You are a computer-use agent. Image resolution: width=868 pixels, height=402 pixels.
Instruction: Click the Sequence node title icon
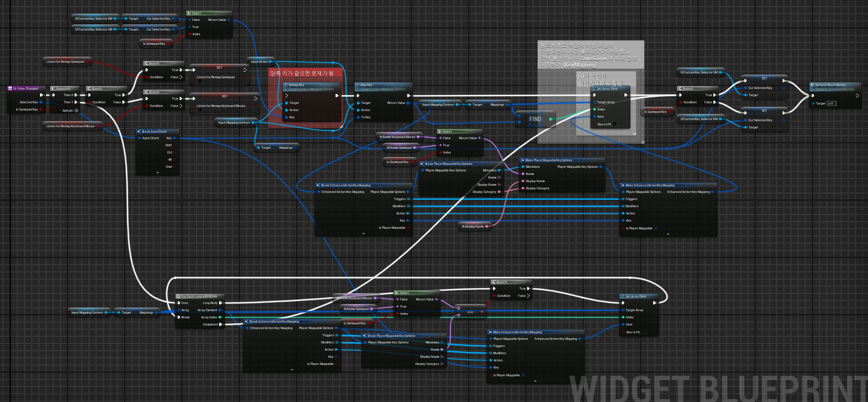(x=53, y=88)
